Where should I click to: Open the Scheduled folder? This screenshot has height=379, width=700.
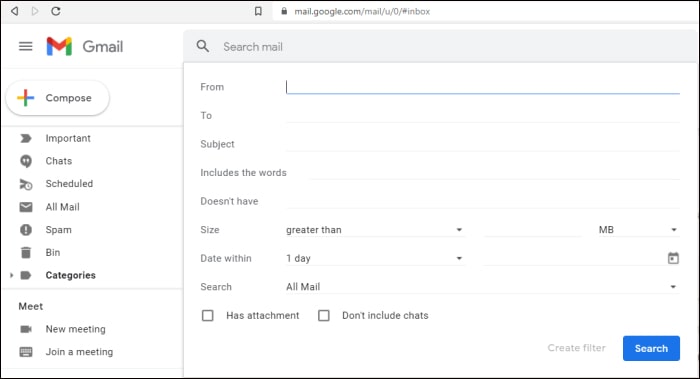[69, 184]
